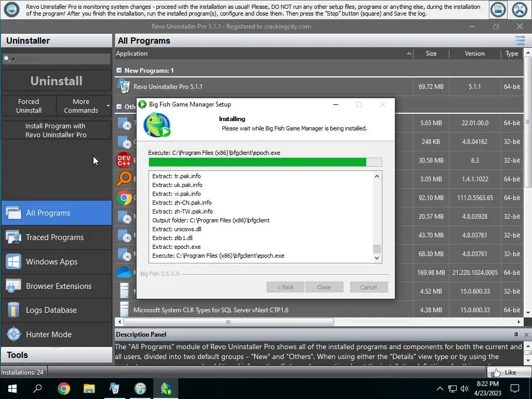Open the notifications center
This screenshot has width=532, height=399.
point(515,389)
